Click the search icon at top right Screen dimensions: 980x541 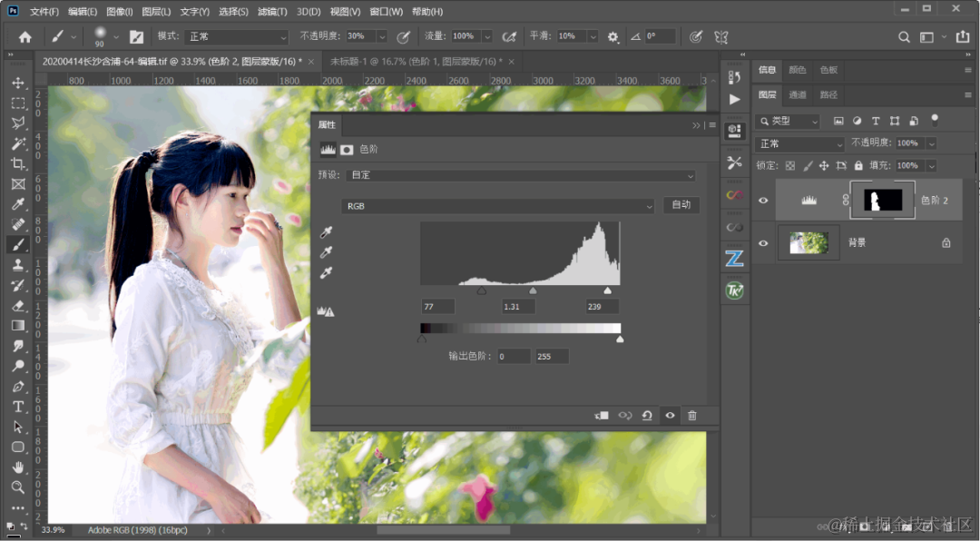[904, 37]
